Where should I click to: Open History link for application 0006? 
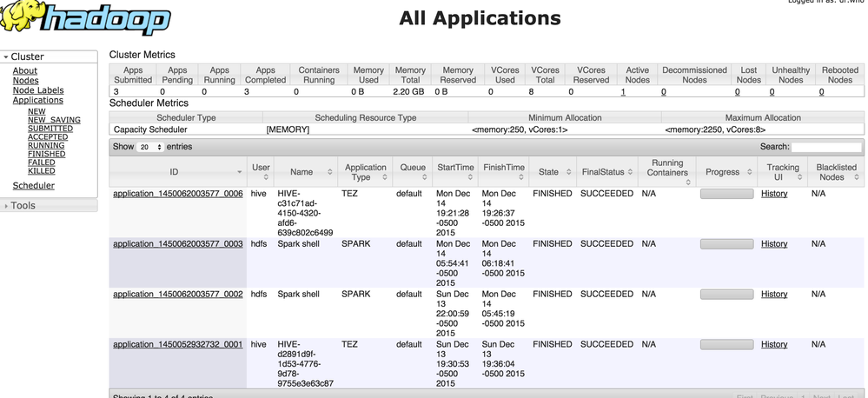coord(774,194)
